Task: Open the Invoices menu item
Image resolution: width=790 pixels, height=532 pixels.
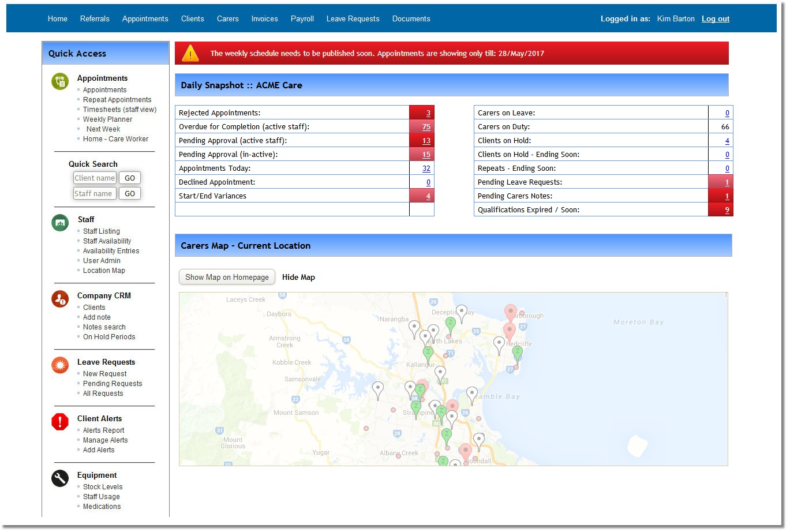Action: pos(264,19)
